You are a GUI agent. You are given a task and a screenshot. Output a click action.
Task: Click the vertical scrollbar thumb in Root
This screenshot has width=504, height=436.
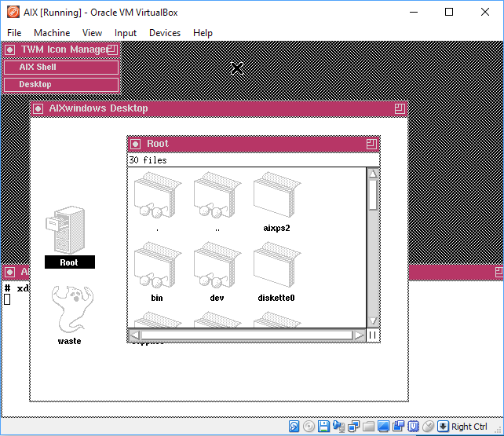pyautogui.click(x=373, y=195)
